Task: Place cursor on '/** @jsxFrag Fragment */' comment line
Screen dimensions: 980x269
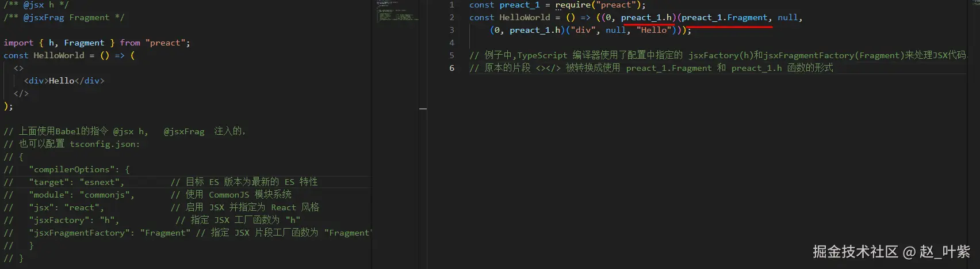Action: pos(64,17)
